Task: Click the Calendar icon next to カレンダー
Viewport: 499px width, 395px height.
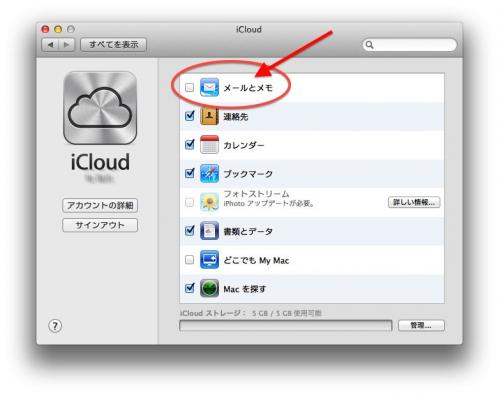Action: point(209,145)
